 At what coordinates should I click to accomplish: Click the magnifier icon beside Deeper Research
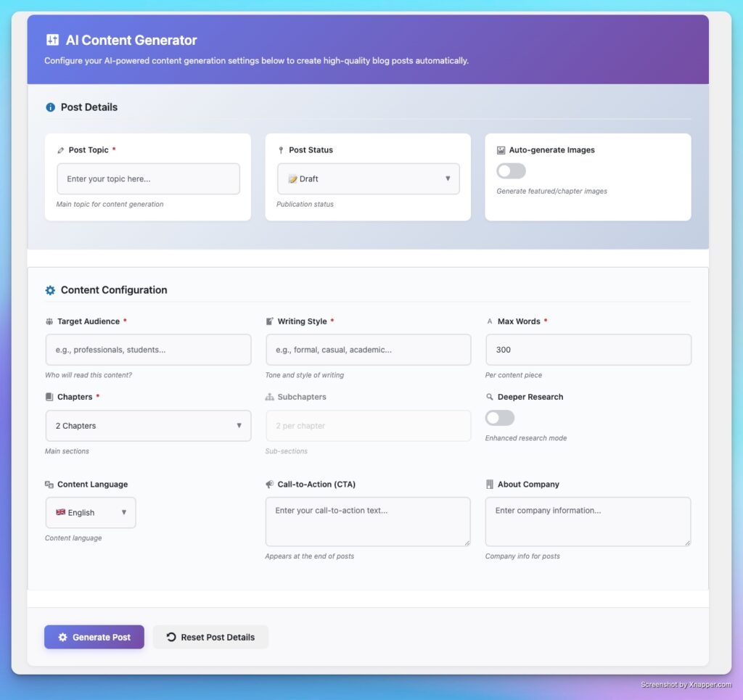click(x=490, y=398)
